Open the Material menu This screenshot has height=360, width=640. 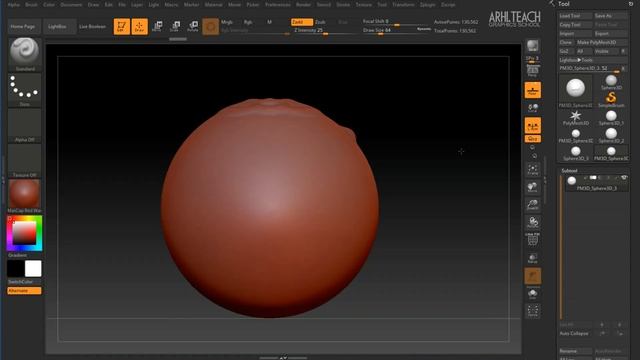213,5
